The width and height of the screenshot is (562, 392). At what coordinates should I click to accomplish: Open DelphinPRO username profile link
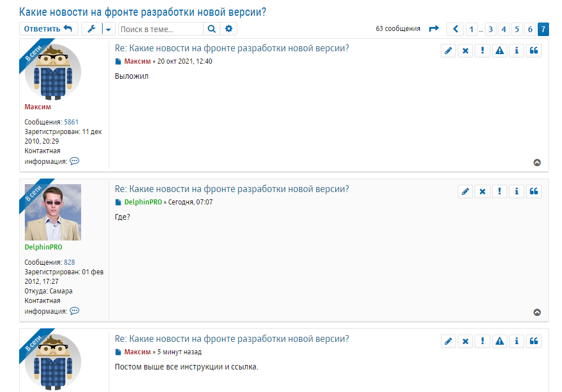43,247
